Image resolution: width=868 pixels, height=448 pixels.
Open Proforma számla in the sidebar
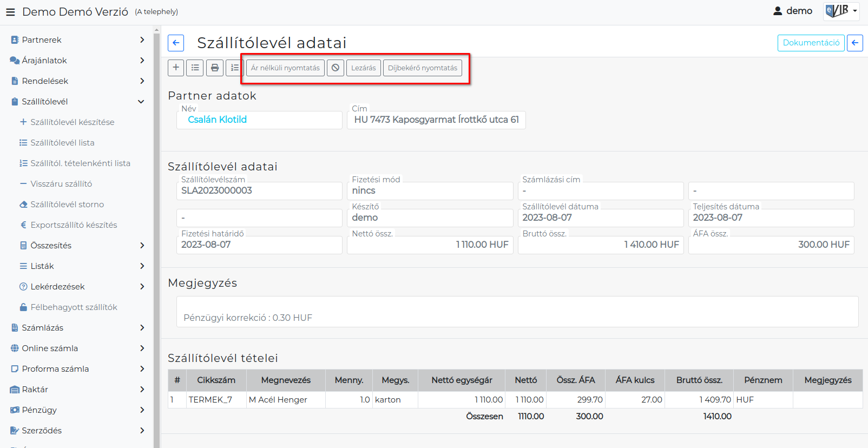[x=55, y=368]
